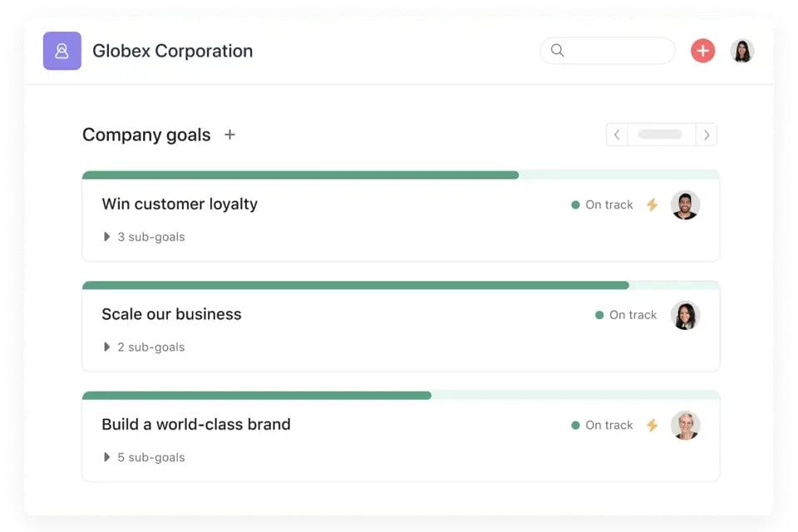Click the magnifier icon in search field
This screenshot has width=798, height=532.
pos(557,51)
